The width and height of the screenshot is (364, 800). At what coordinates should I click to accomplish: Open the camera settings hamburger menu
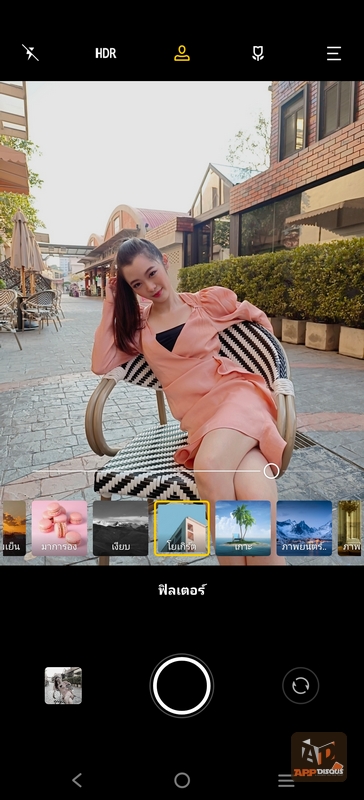coord(334,53)
